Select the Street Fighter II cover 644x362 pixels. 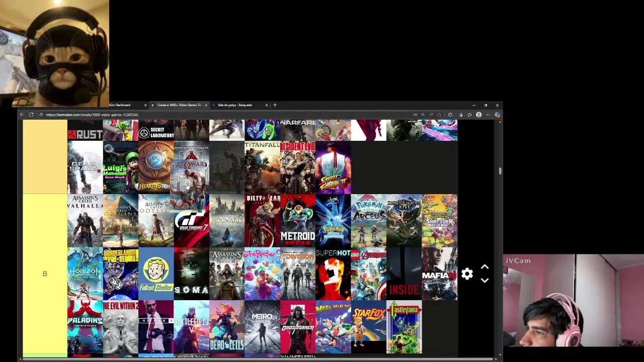(x=333, y=167)
